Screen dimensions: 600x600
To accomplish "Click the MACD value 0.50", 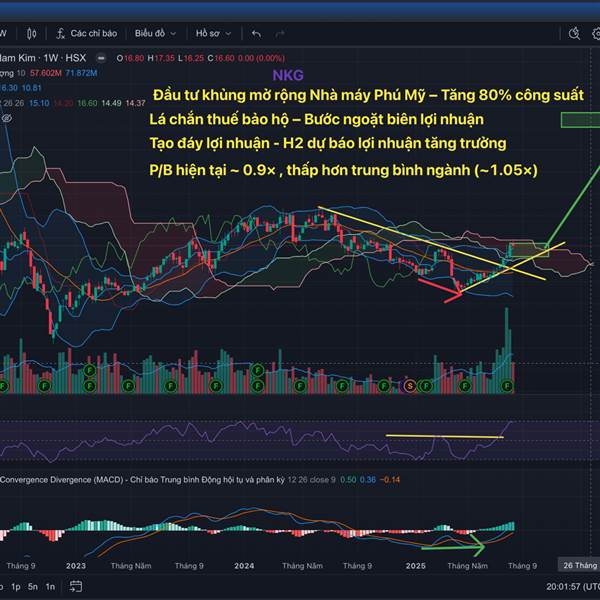I will point(348,479).
